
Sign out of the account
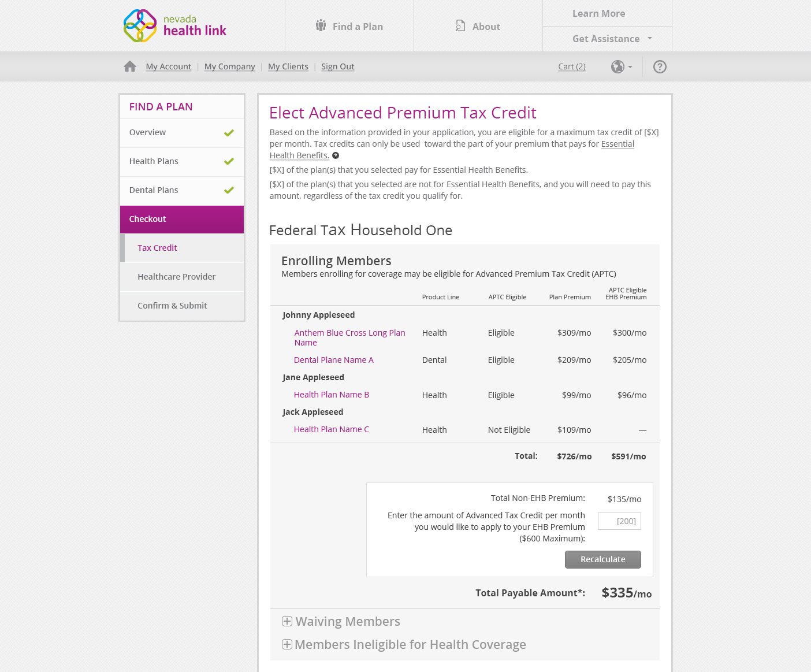tap(338, 66)
